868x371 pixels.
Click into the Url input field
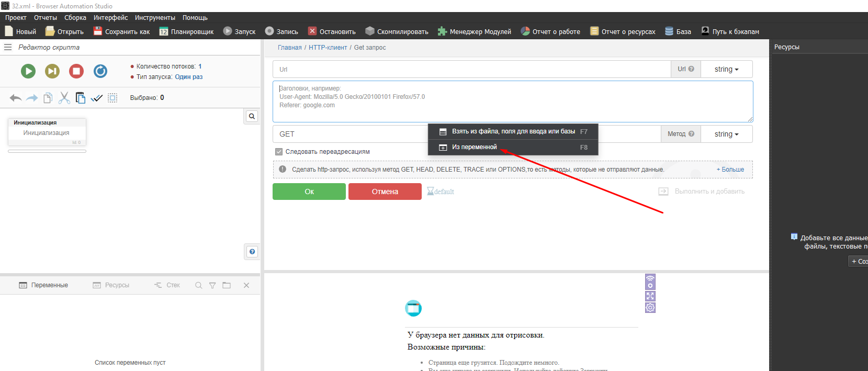pyautogui.click(x=471, y=69)
